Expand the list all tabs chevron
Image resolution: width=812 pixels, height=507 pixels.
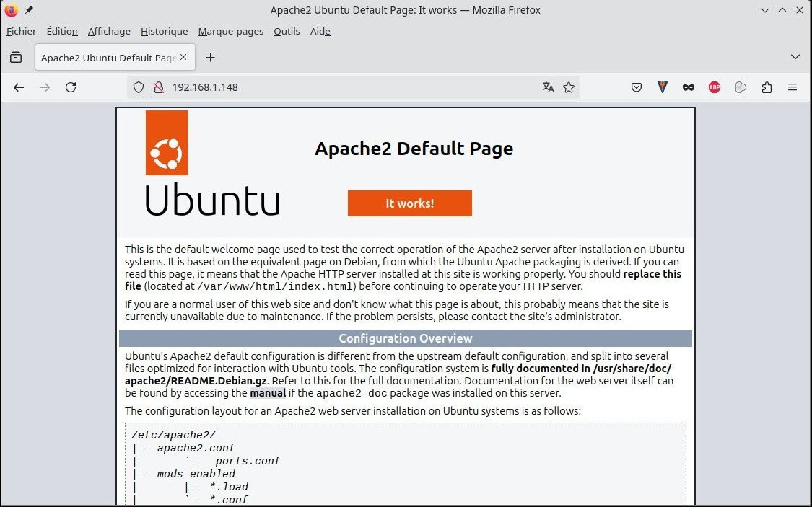click(x=795, y=57)
